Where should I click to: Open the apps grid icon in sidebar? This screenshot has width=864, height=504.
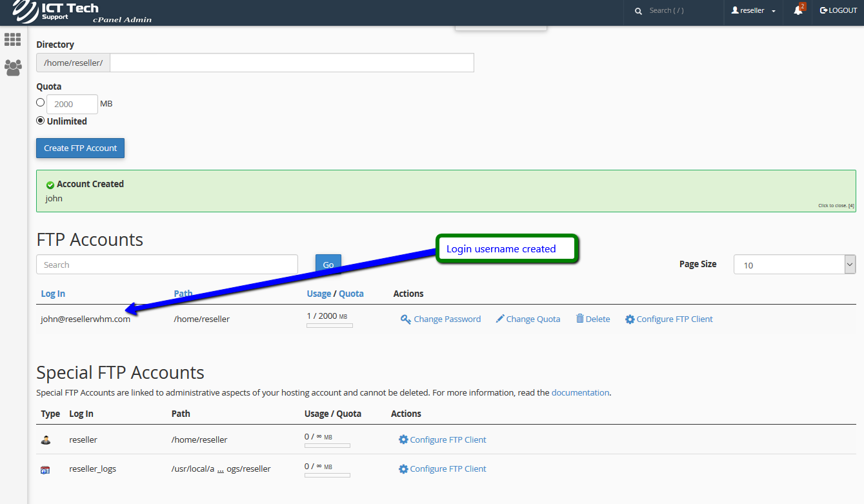coord(13,39)
